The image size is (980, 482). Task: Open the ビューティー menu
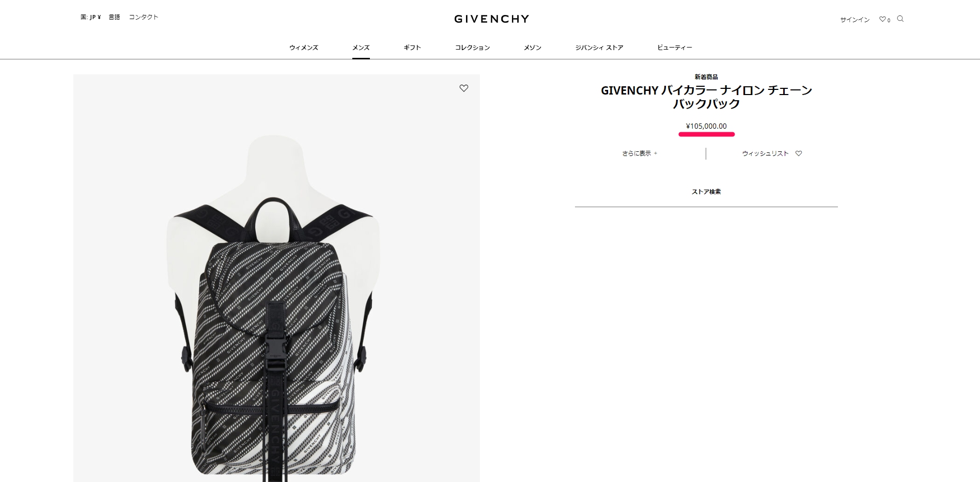[x=675, y=48]
